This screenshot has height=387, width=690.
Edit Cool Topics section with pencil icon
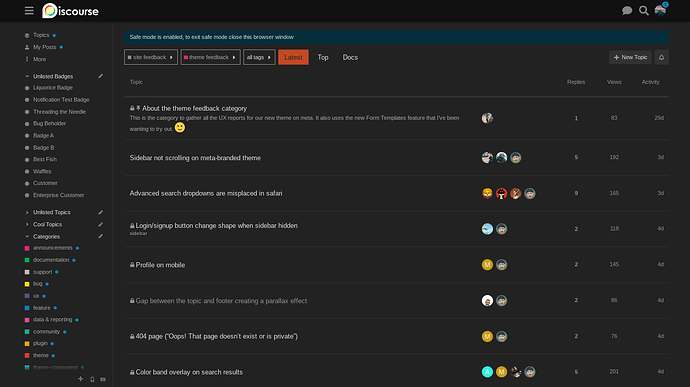tap(101, 225)
